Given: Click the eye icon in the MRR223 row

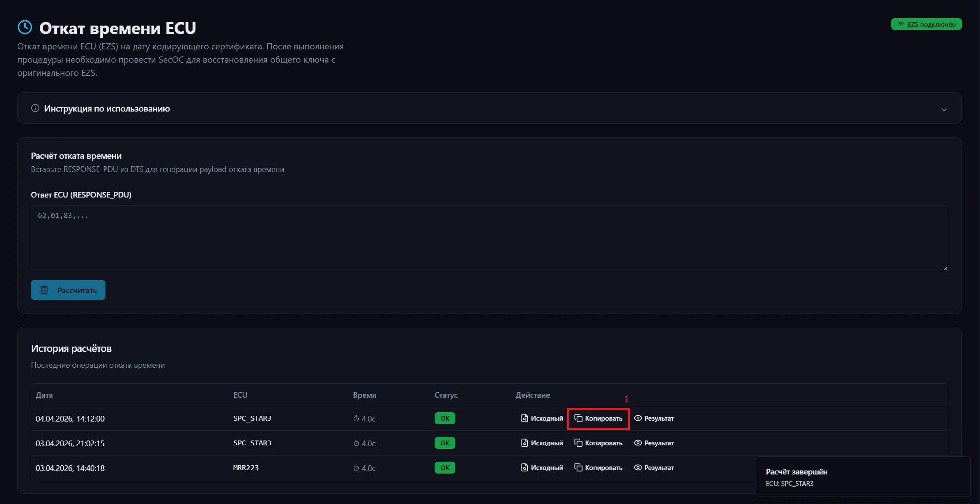Looking at the screenshot, I should pos(638,467).
